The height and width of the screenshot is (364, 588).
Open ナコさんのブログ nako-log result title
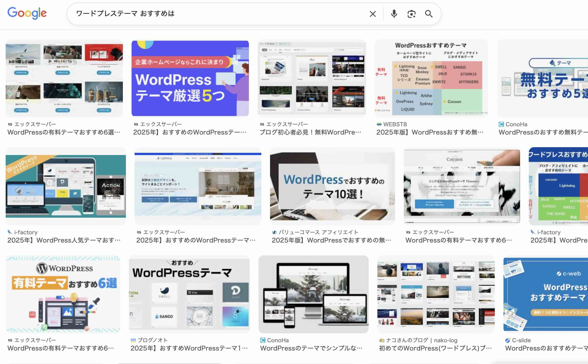[x=435, y=348]
